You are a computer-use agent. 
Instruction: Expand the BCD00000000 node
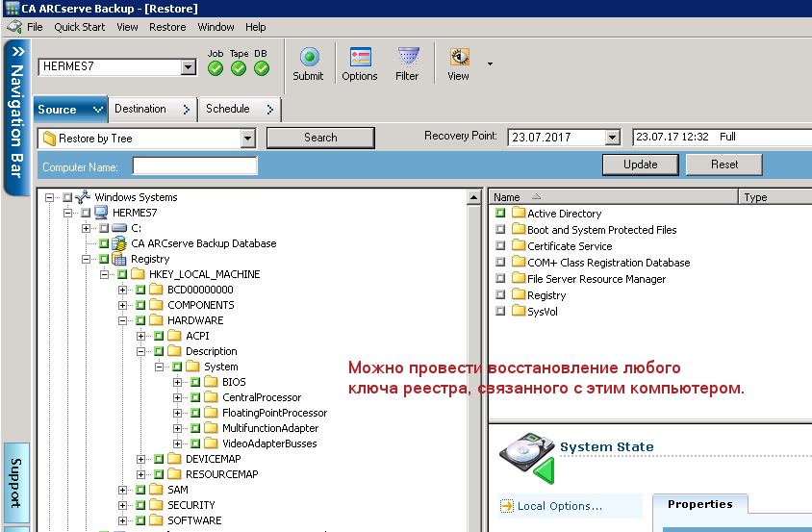coord(122,290)
